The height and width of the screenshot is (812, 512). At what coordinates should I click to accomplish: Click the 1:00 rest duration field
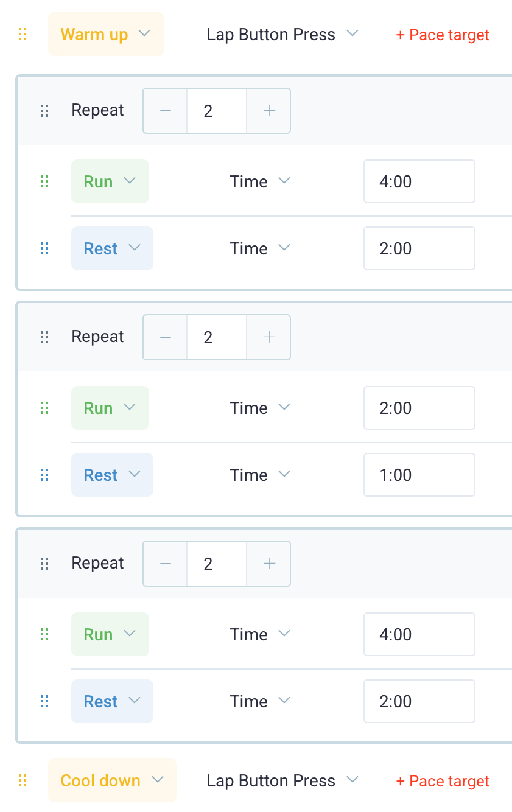[x=419, y=475]
